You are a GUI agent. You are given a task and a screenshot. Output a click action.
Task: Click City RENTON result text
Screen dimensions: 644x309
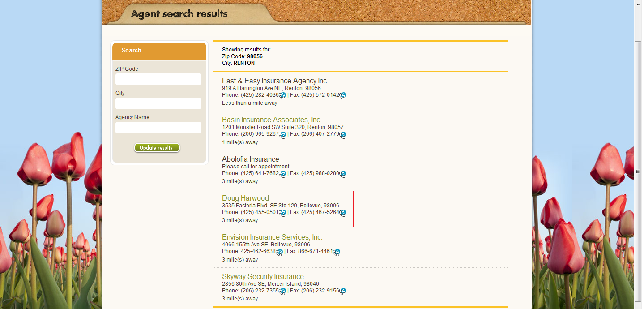[x=238, y=63]
